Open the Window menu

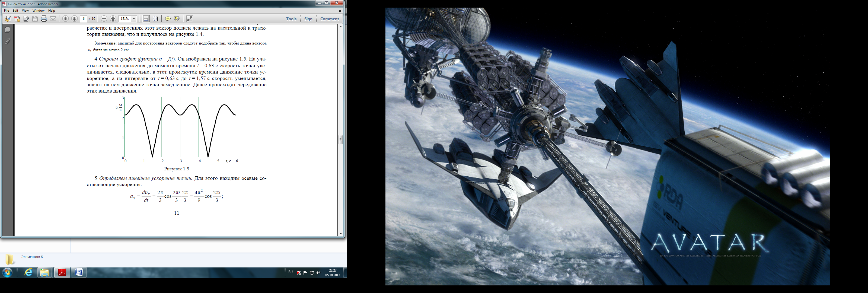click(x=39, y=11)
